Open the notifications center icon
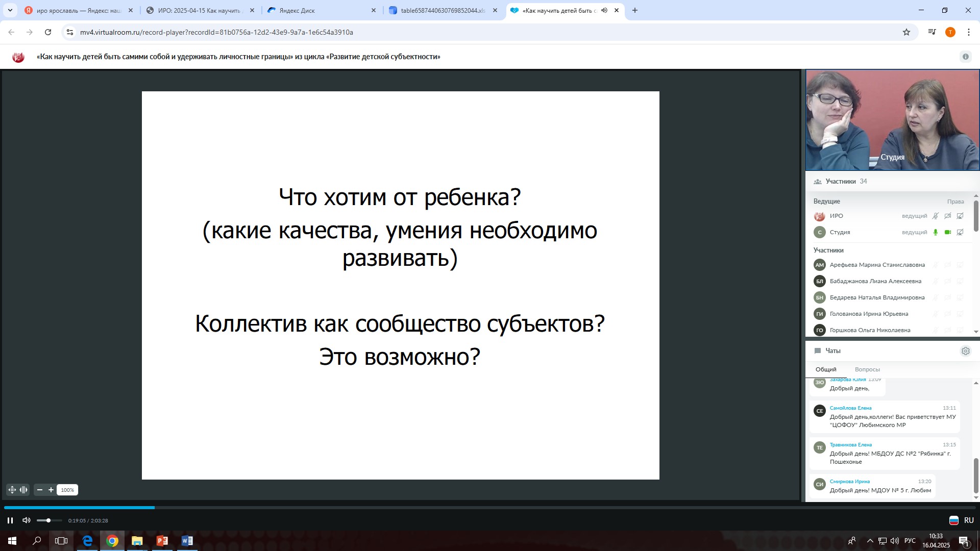Screen dimensions: 980x551 pyautogui.click(x=964, y=541)
